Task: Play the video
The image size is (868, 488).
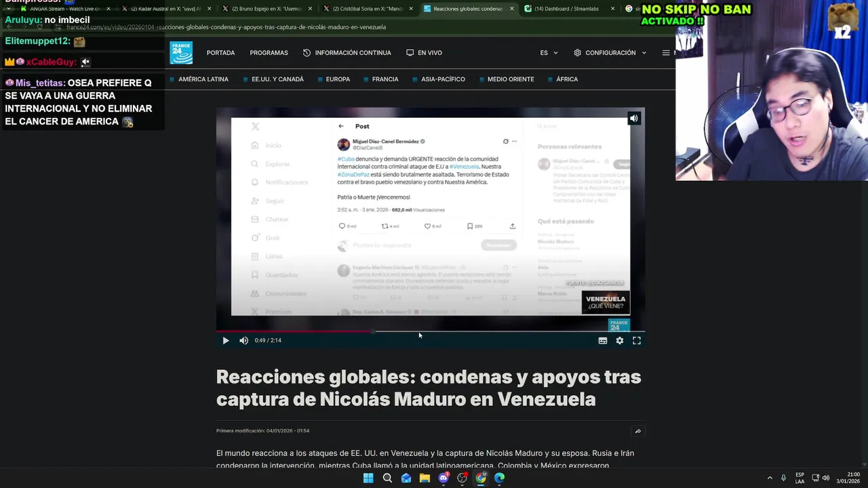Action: [226, 340]
